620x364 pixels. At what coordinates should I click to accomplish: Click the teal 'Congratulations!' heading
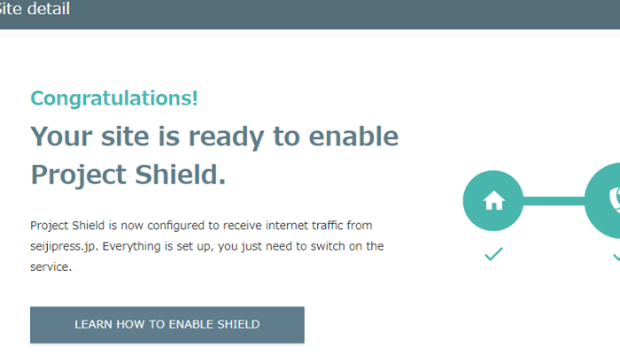(114, 98)
